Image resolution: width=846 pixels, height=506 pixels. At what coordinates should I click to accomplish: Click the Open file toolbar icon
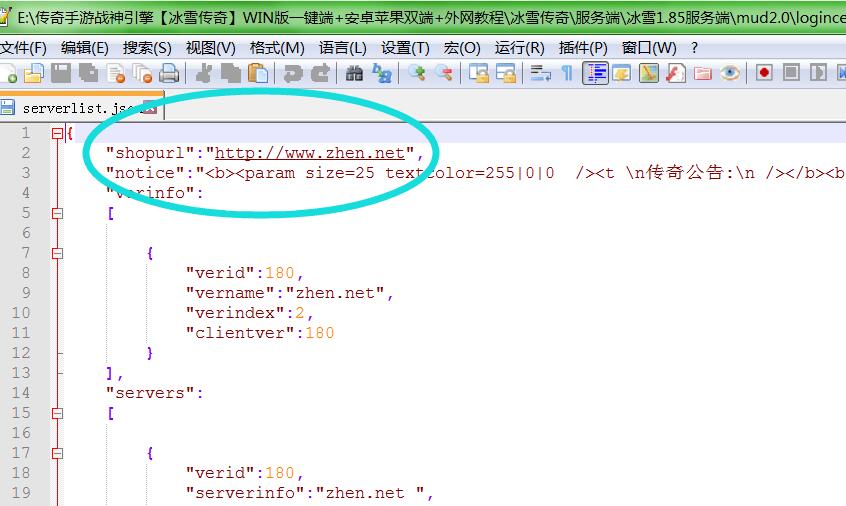click(33, 73)
